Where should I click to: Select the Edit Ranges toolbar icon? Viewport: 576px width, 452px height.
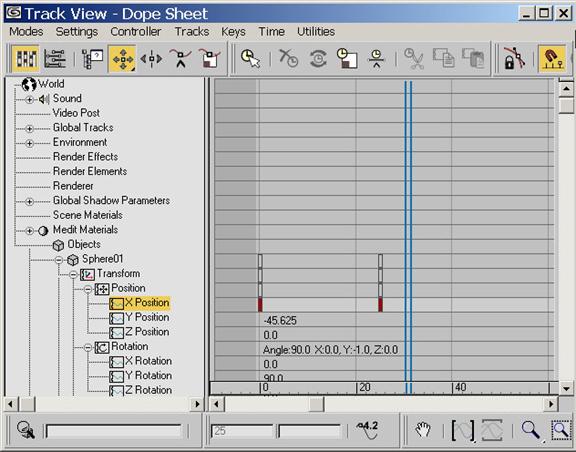(x=55, y=58)
